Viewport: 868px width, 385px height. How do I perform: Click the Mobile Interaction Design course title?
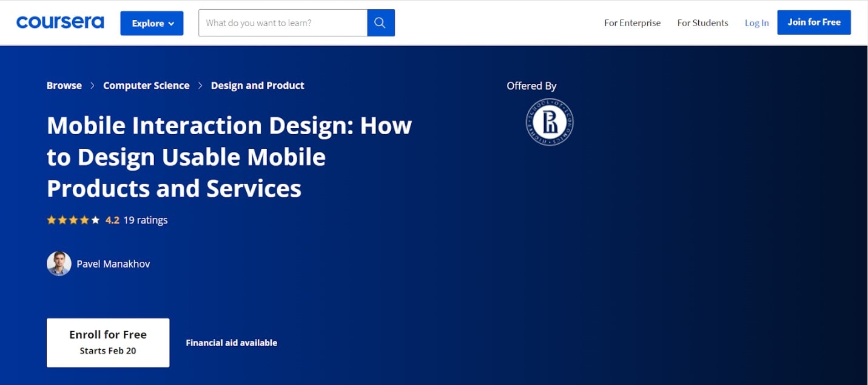pyautogui.click(x=229, y=157)
